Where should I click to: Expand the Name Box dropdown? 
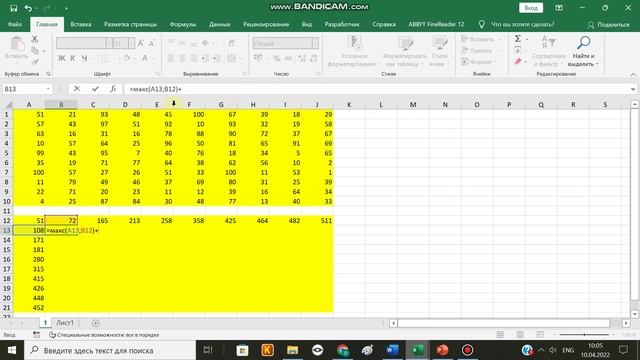(x=48, y=89)
